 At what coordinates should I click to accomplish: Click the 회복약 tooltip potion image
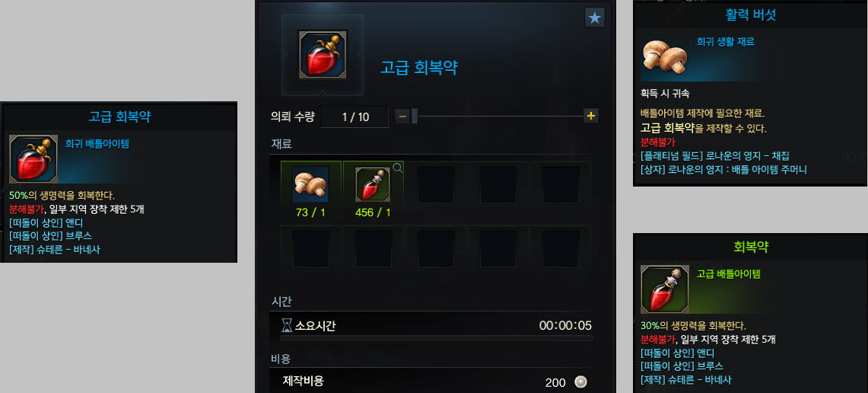[x=665, y=289]
